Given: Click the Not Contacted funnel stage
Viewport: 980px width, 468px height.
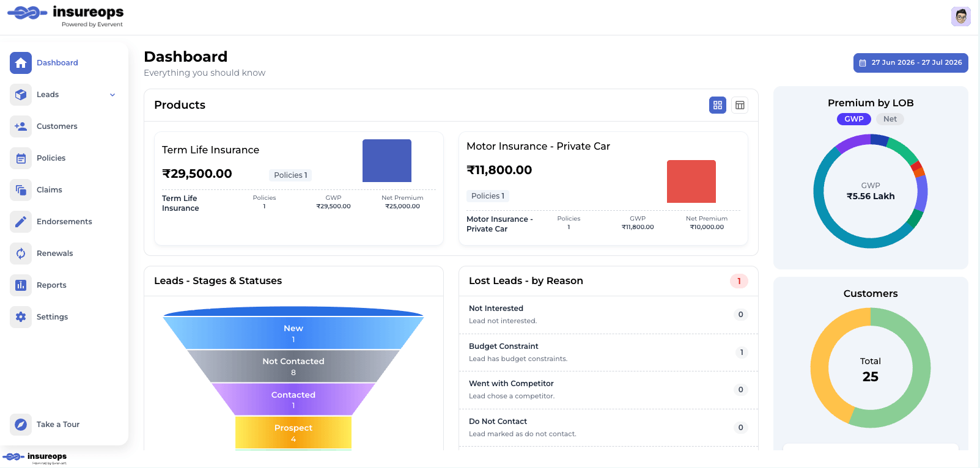Looking at the screenshot, I should [x=293, y=367].
